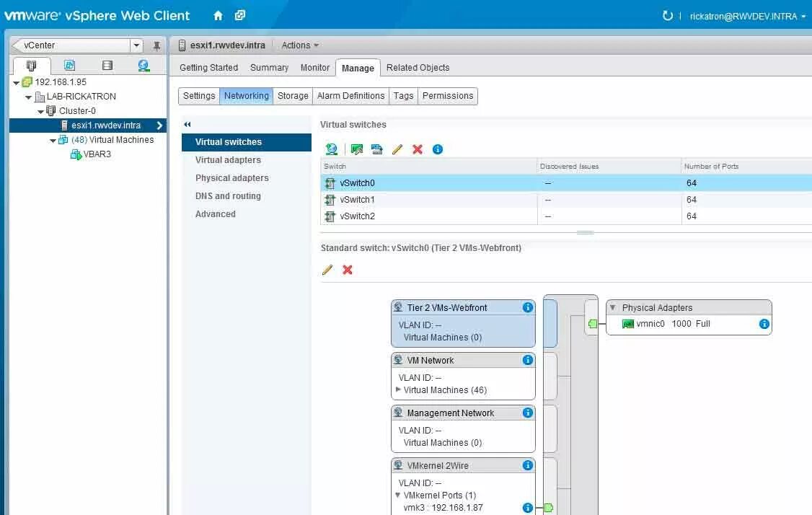
Task: Open the Storage sub-tab
Action: pyautogui.click(x=293, y=96)
